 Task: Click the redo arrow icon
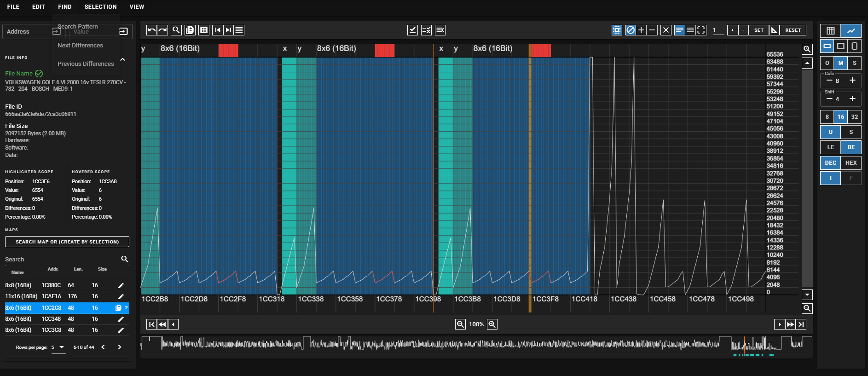pos(162,30)
